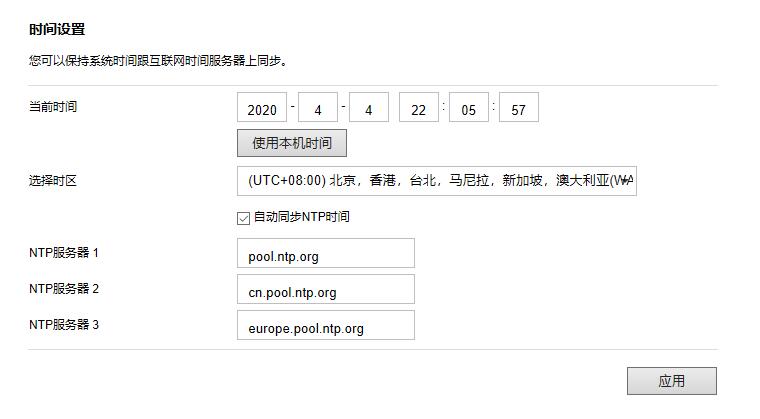Click the 当前时间 label
This screenshot has width=760, height=419.
(53, 107)
